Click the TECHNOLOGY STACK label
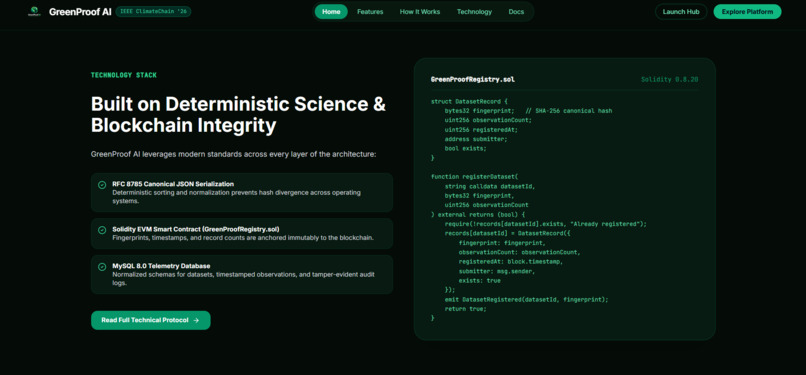Viewport: 806px width, 375px height. 124,75
